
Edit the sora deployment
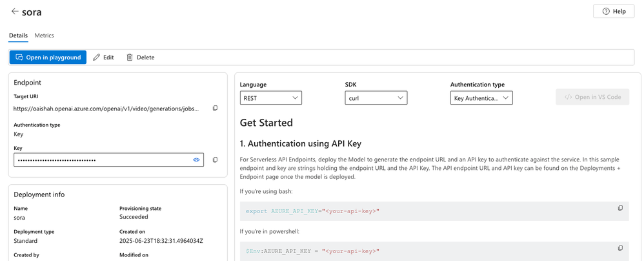[x=103, y=57]
